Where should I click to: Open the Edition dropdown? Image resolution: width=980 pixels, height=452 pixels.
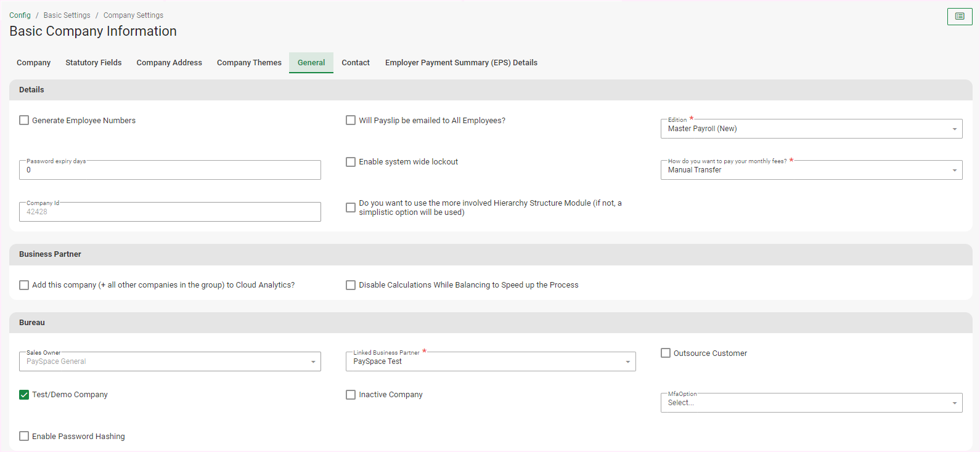point(811,129)
